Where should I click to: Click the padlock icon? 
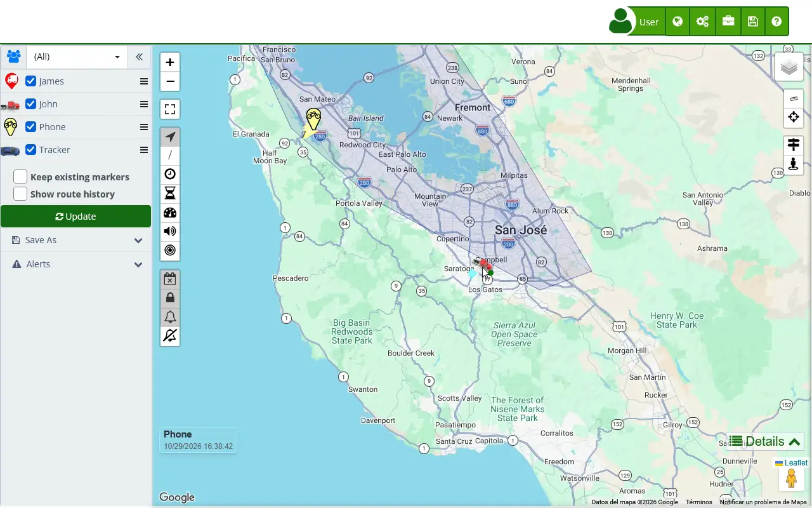[170, 298]
